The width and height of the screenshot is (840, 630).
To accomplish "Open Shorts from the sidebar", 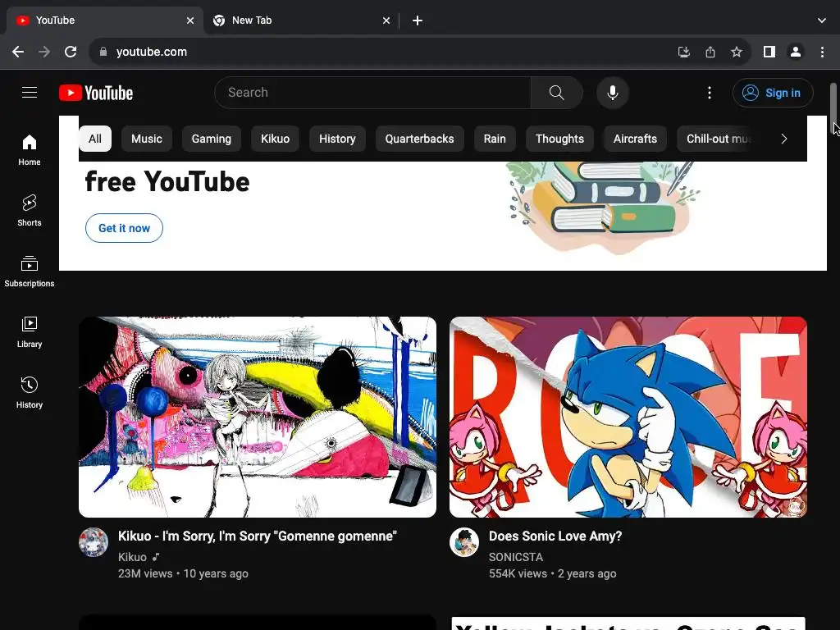I will click(x=30, y=211).
